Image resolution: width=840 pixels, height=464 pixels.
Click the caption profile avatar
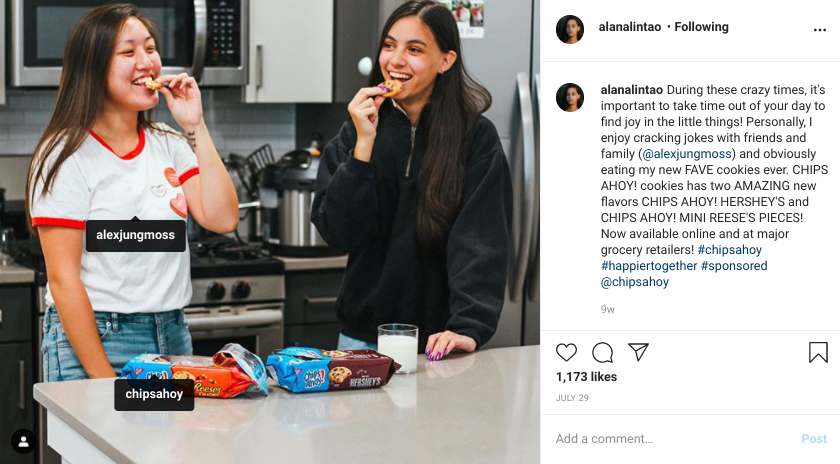tap(570, 98)
